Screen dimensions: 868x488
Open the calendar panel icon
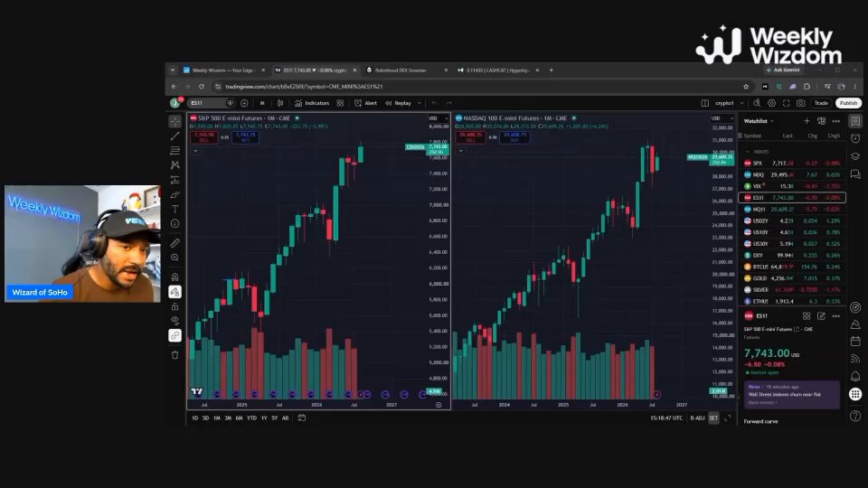(855, 342)
